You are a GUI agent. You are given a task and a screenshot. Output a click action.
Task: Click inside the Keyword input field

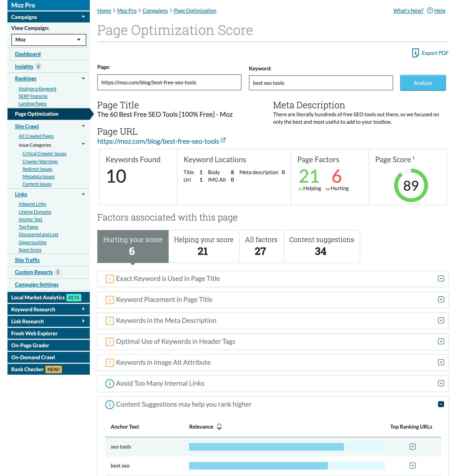point(321,83)
